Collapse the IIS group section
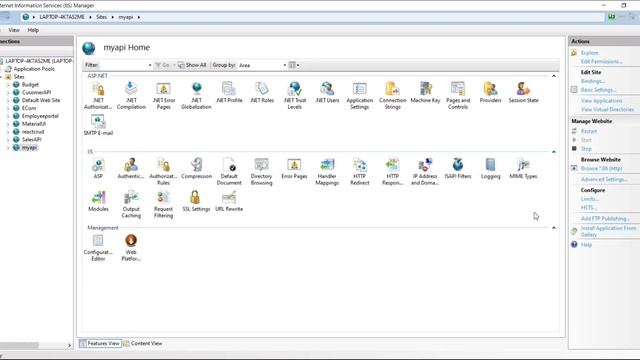This screenshot has height=360, width=640. (554, 152)
